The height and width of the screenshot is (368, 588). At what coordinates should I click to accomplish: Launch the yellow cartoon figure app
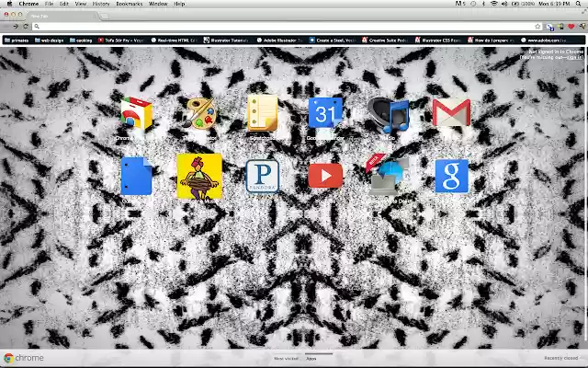pyautogui.click(x=199, y=176)
